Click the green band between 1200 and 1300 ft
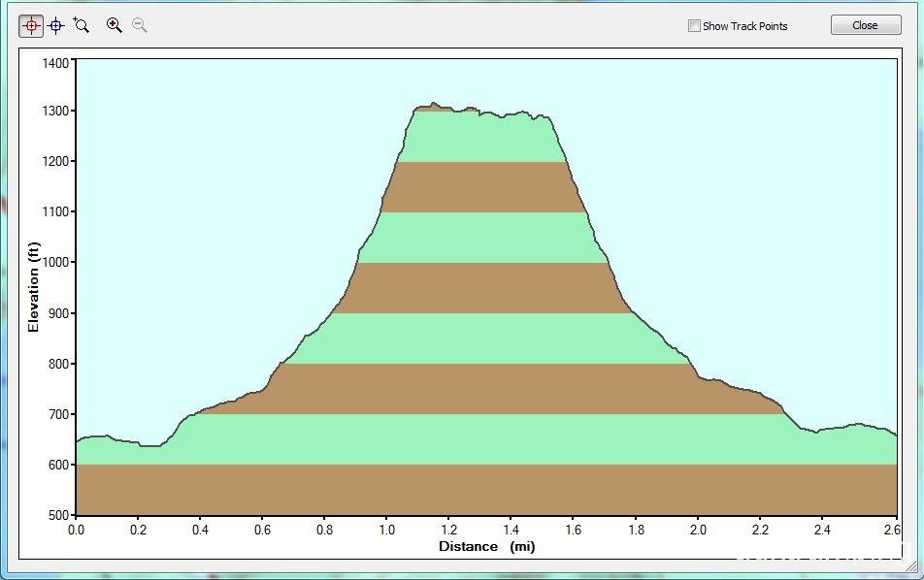 pos(480,139)
